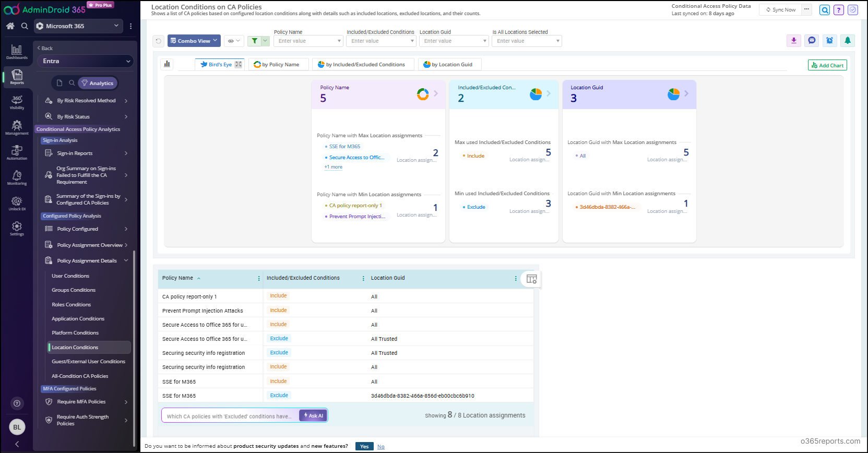Open Policy Name column options menu
Viewport: 868px width, 453px height.
(x=259, y=279)
